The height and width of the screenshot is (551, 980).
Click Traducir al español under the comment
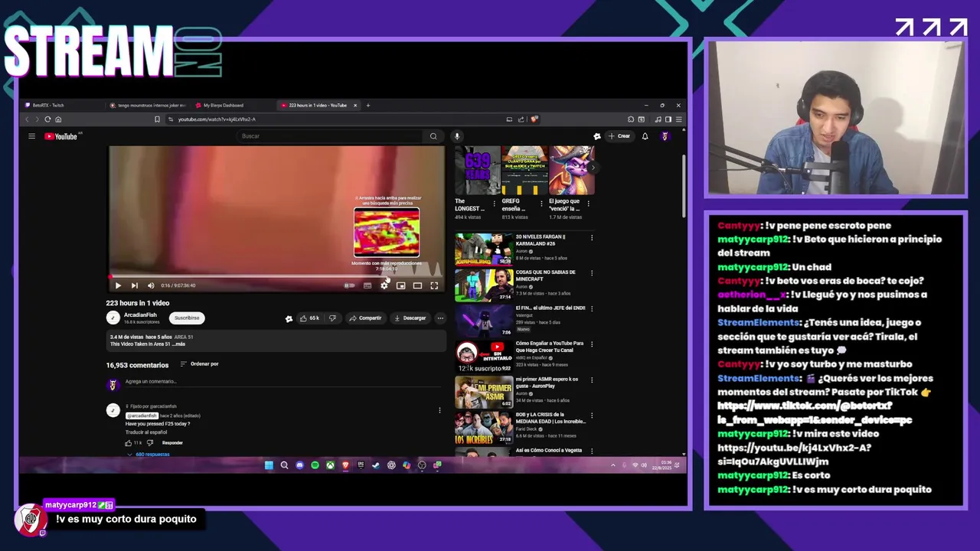tap(146, 432)
